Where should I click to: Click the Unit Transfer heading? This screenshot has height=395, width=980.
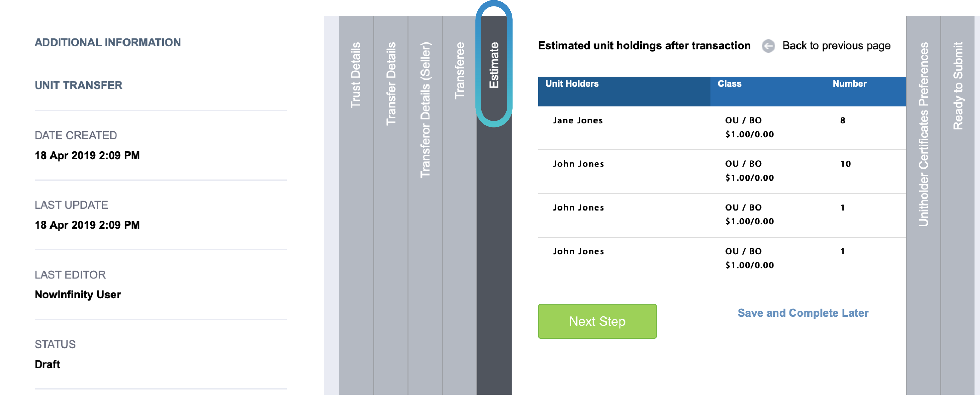[x=78, y=85]
